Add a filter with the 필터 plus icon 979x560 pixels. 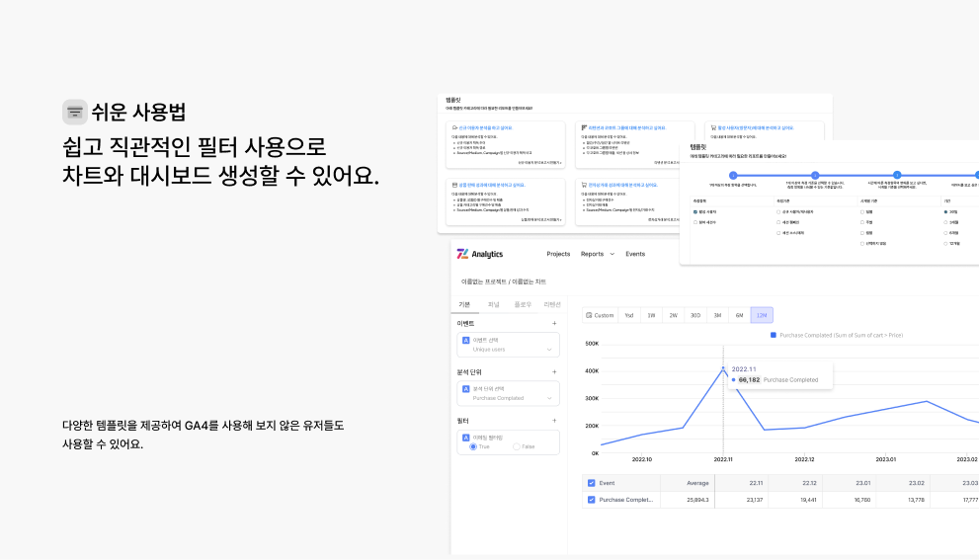click(x=554, y=421)
